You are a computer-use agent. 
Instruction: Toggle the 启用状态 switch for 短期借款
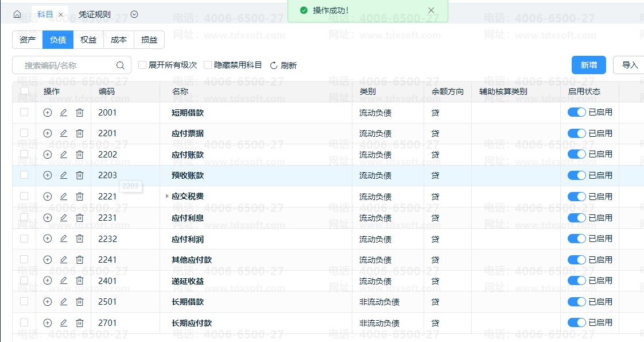click(x=576, y=113)
